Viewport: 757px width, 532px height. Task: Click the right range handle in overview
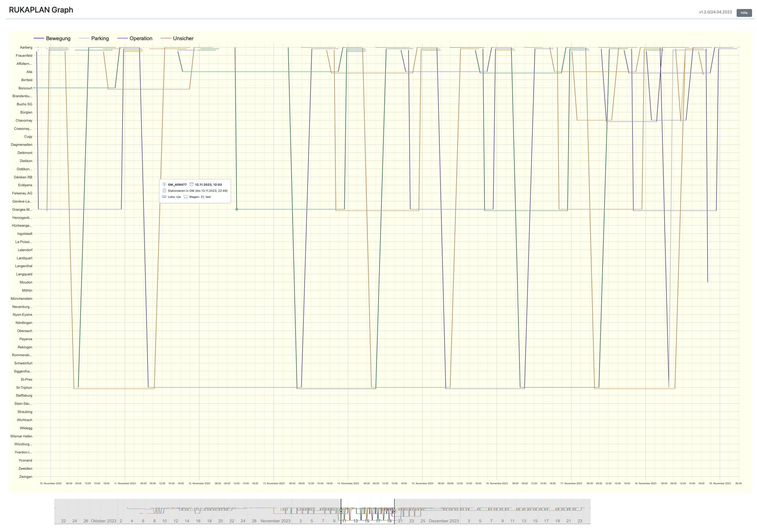click(394, 511)
